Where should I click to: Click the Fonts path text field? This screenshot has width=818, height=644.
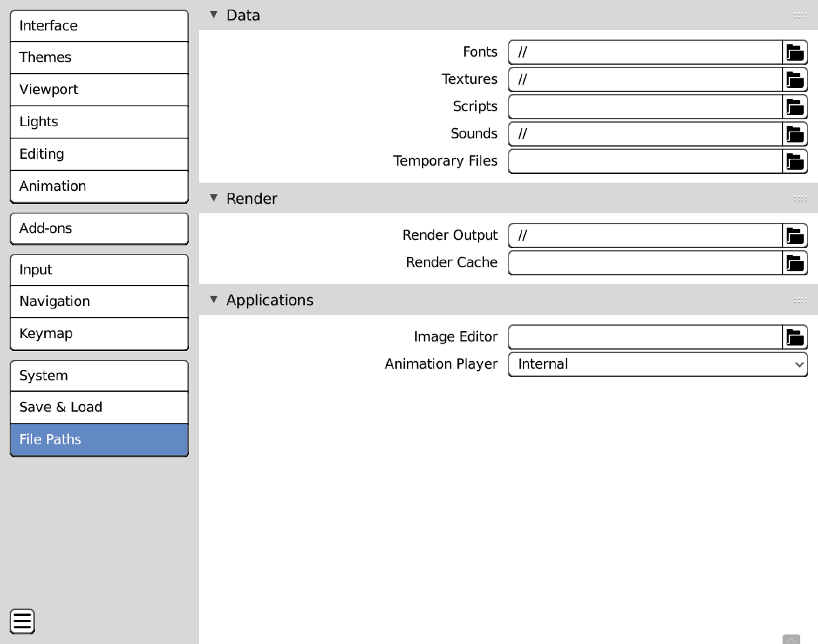pyautogui.click(x=645, y=52)
